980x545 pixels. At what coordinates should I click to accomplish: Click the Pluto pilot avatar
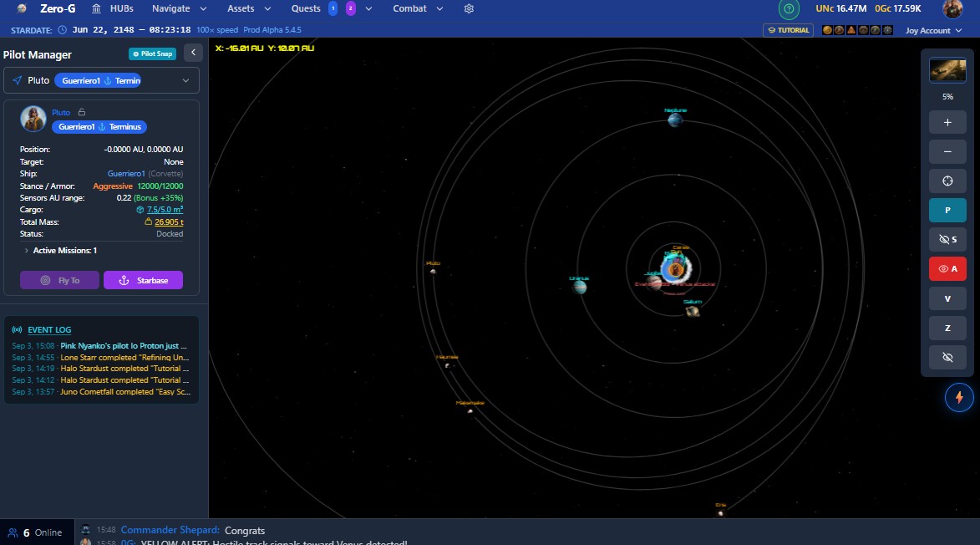[33, 119]
